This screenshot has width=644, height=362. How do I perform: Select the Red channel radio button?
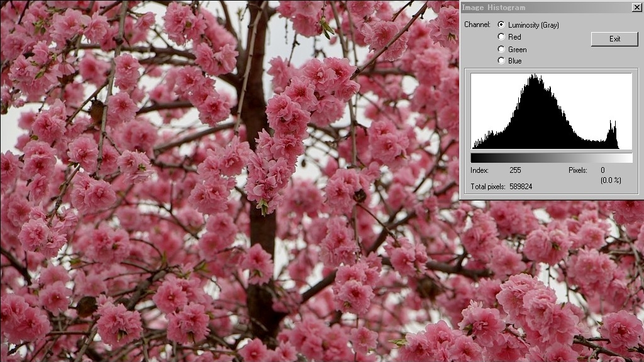point(501,36)
